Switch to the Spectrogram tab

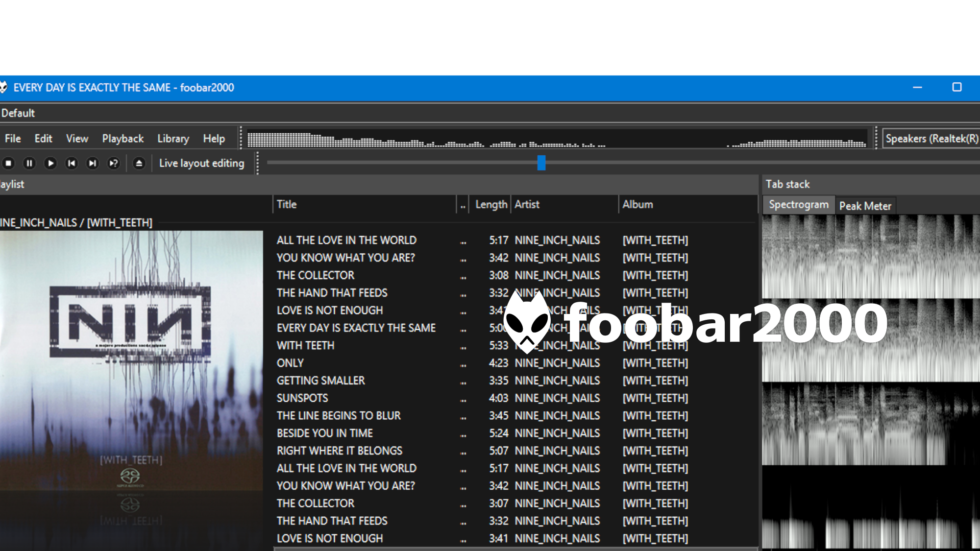[799, 205]
